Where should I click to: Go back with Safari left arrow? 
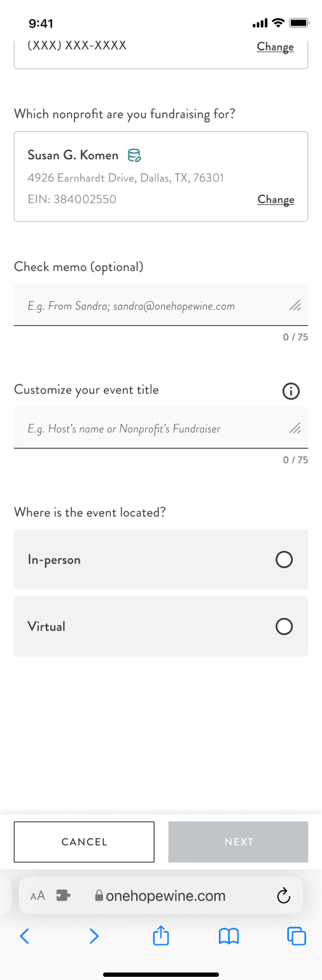coord(25,935)
